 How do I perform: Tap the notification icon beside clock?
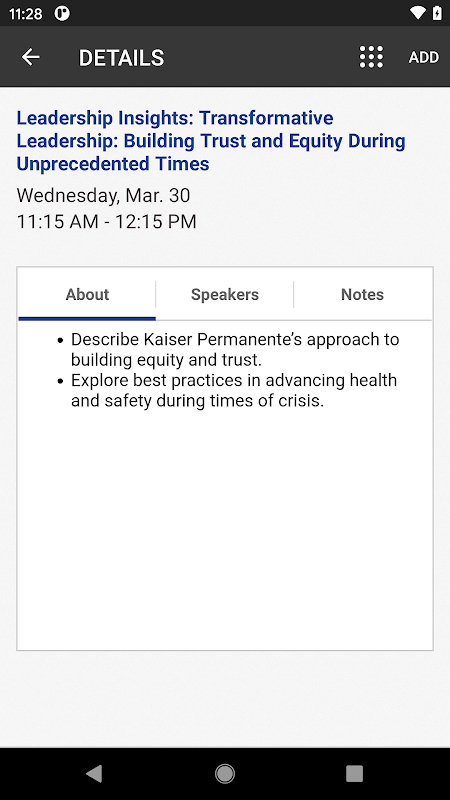(x=62, y=14)
